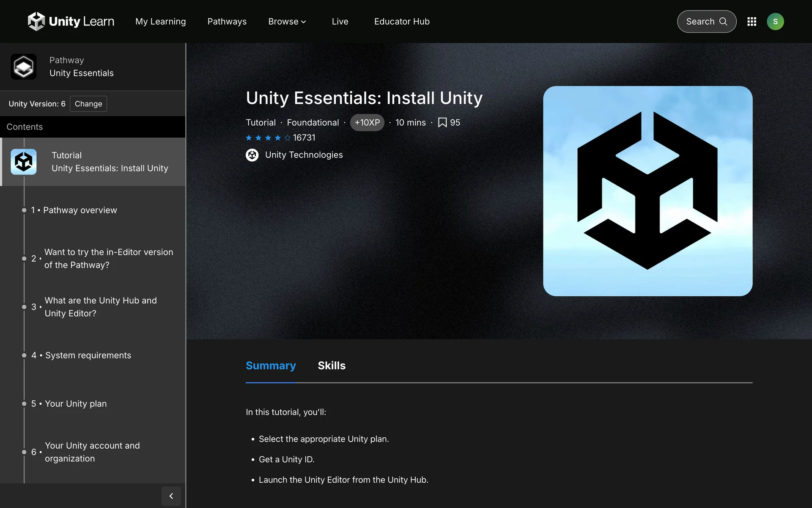
Task: Open the Unity Technologies author link
Action: [x=304, y=155]
